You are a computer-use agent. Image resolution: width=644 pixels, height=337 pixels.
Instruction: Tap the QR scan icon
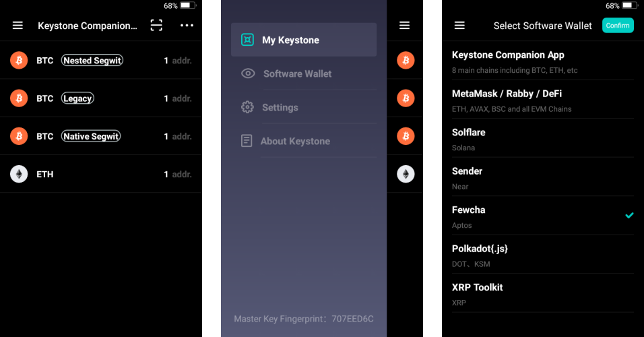(x=156, y=26)
